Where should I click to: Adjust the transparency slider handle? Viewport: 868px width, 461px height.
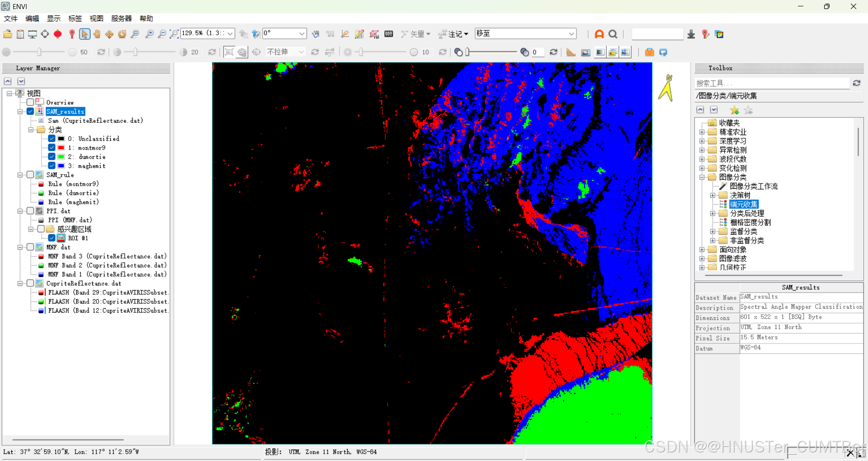tap(468, 52)
